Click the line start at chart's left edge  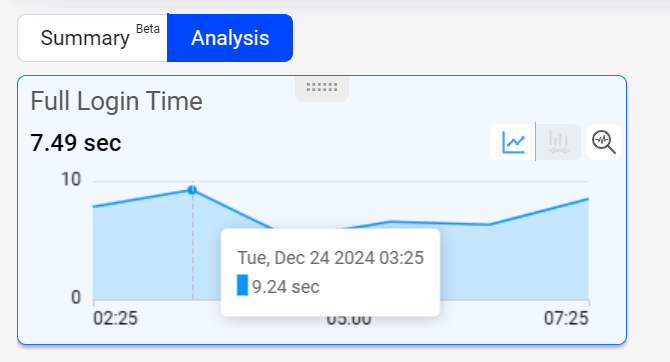pos(94,206)
